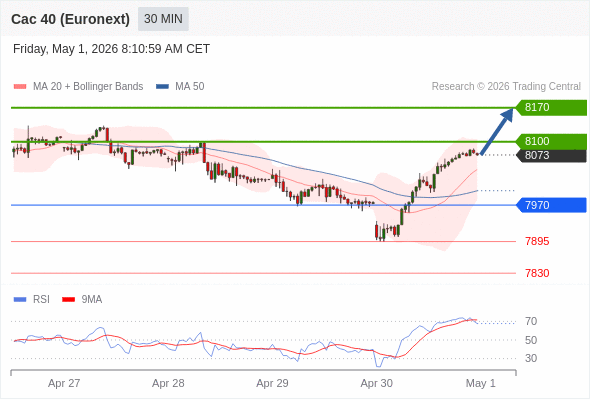Image resolution: width=590 pixels, height=400 pixels.
Task: Select the 7970 blue pivot label
Action: (x=551, y=205)
